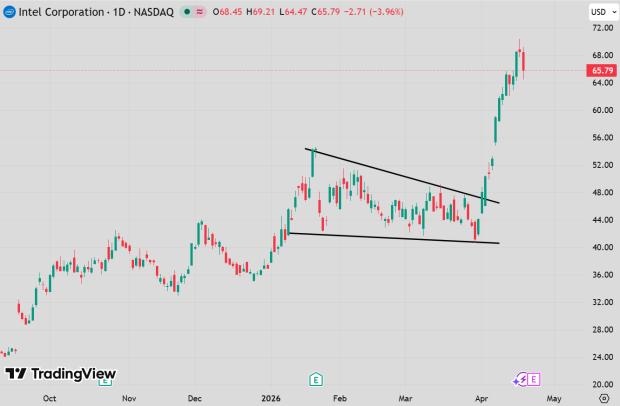The height and width of the screenshot is (406, 620).
Task: Click the 32.00 price axis label
Action: (603, 302)
